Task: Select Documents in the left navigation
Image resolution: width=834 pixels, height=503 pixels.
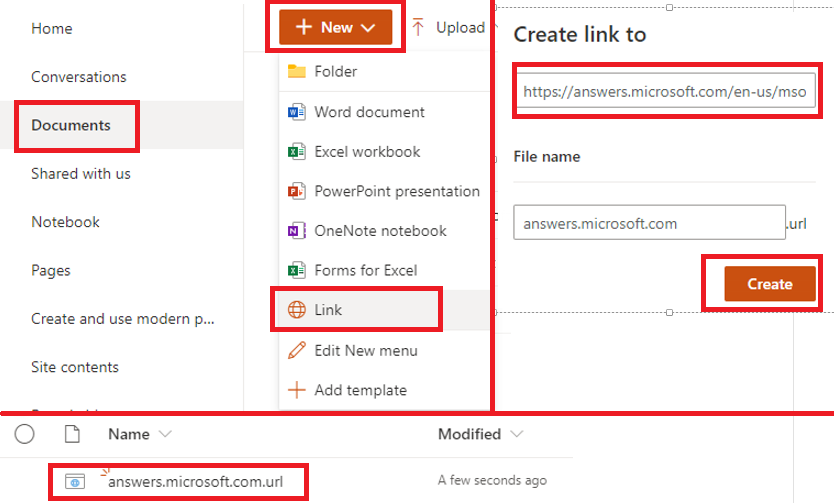Action: click(71, 125)
